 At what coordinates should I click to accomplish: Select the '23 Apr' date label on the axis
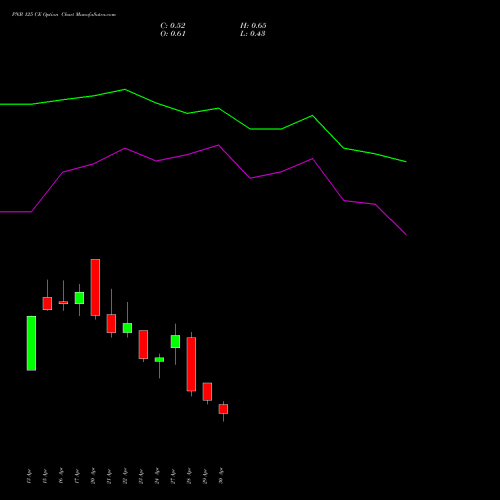pyautogui.click(x=141, y=476)
